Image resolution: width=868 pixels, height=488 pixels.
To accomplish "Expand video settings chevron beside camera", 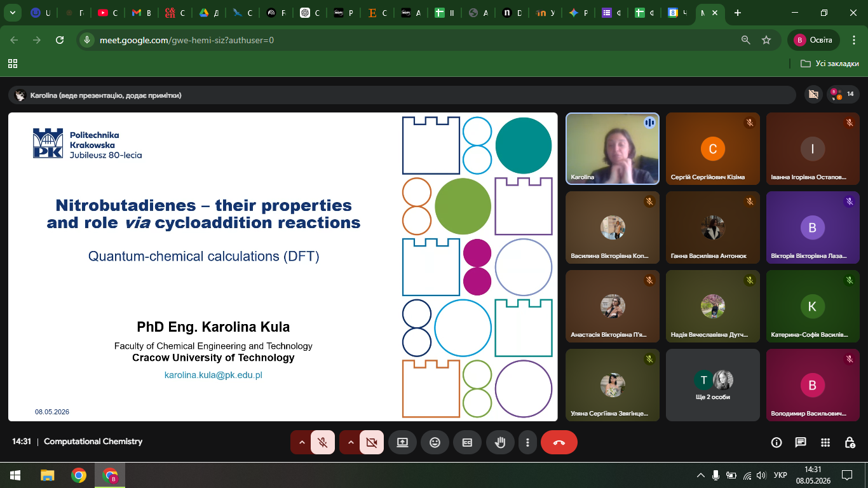I will click(350, 442).
